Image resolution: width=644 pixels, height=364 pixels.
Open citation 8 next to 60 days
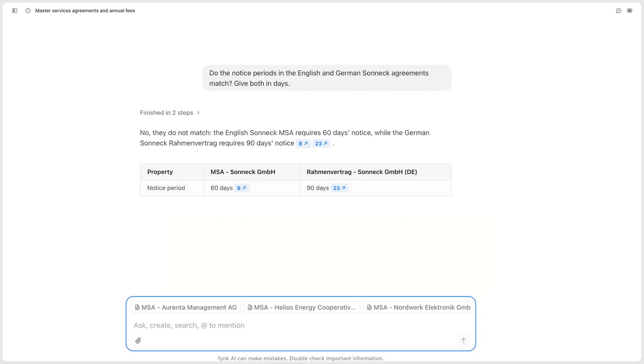(241, 188)
